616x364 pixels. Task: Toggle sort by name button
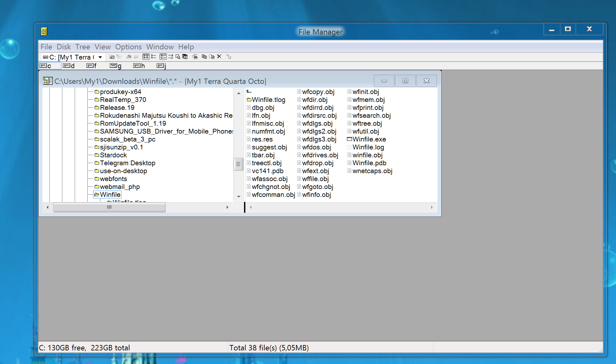pyautogui.click(x=163, y=57)
